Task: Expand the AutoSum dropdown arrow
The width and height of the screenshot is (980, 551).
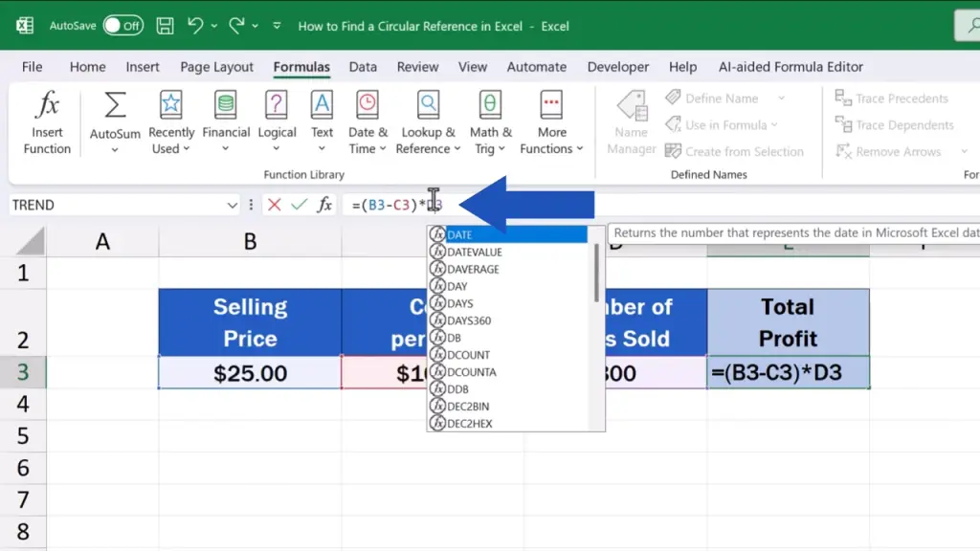Action: [115, 150]
